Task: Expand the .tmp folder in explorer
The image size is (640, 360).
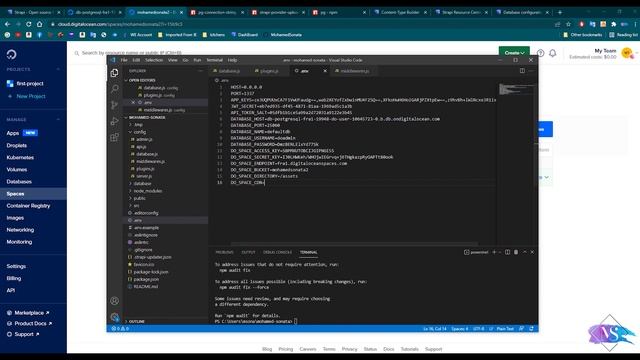Action: point(139,124)
